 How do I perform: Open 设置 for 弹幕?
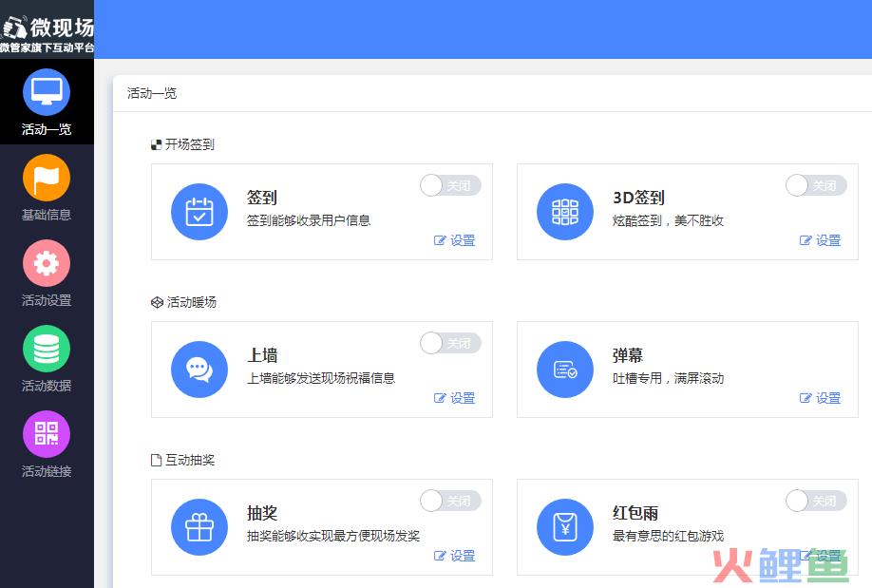click(x=821, y=398)
